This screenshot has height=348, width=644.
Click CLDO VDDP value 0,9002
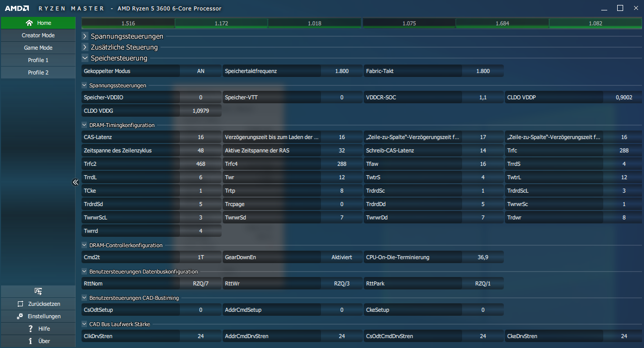point(624,97)
